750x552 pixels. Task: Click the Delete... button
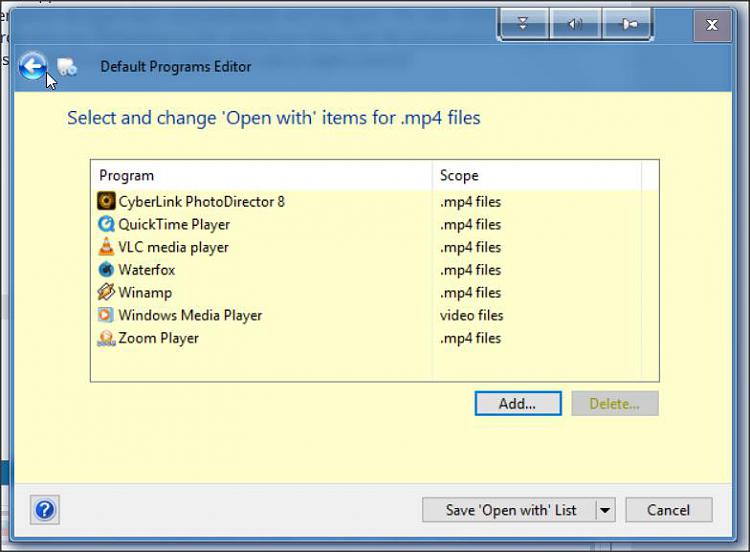[615, 404]
